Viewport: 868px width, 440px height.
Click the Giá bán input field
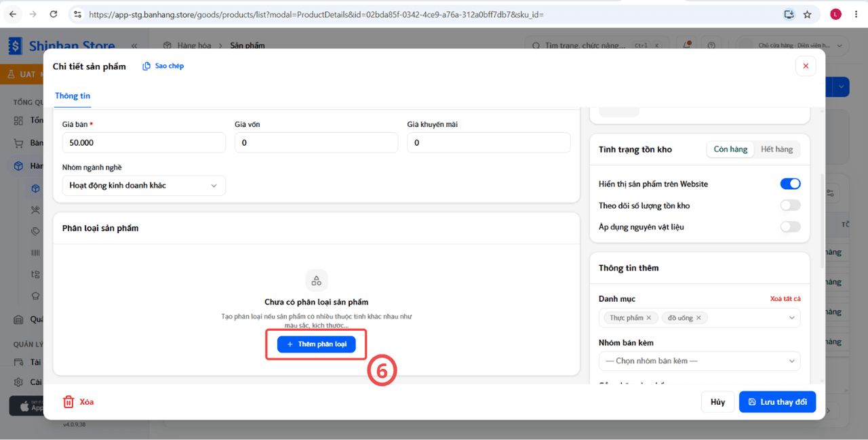click(x=144, y=142)
